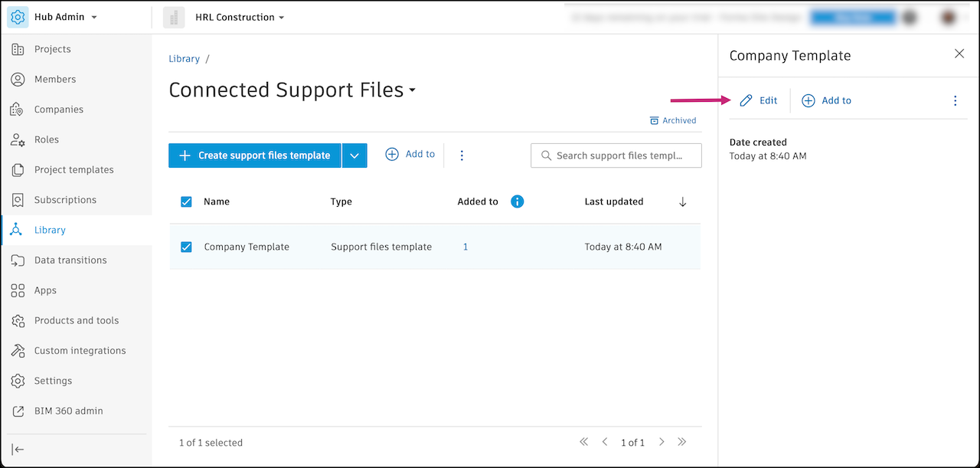Navigate to Companies via its sidebar icon

tap(57, 109)
